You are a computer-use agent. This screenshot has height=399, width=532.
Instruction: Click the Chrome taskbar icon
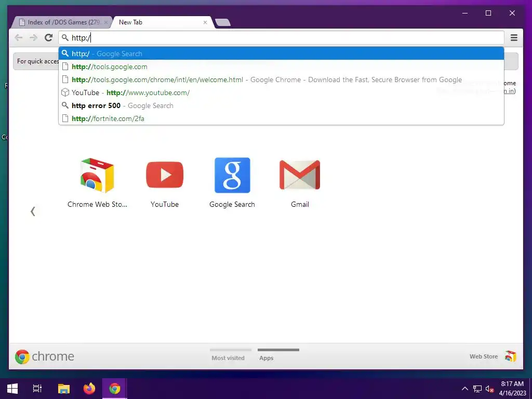[x=115, y=389]
